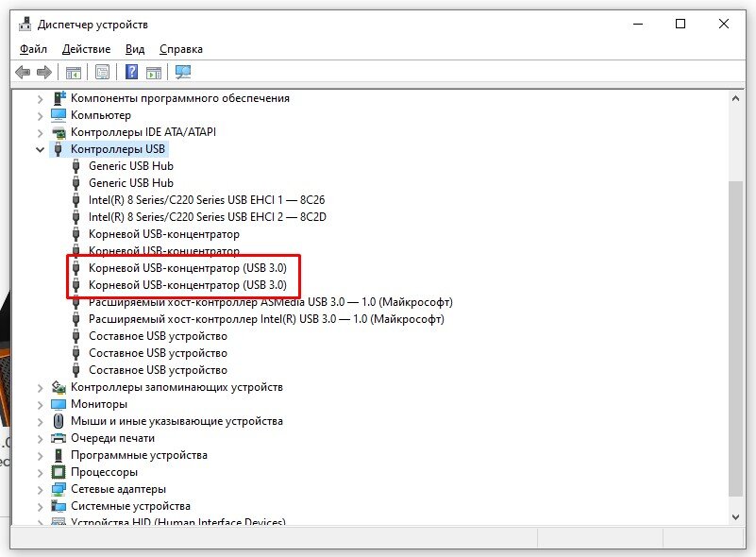Click the Контроллеры USB plug icon

tap(59, 149)
